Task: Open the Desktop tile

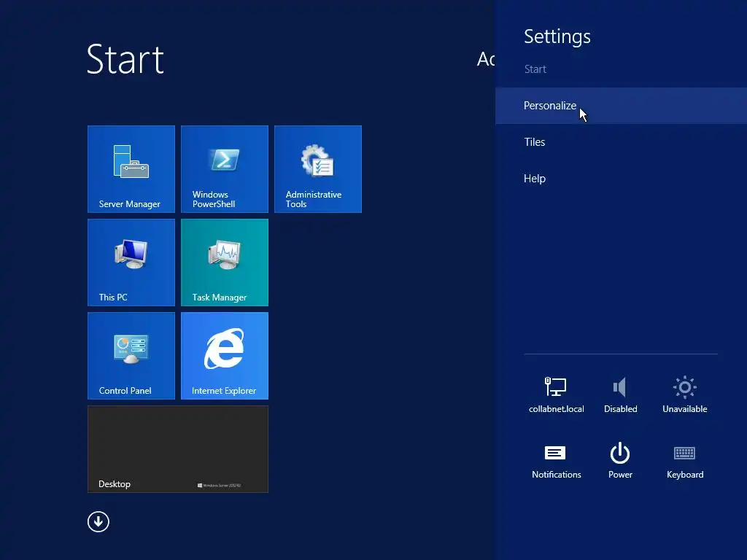Action: point(178,449)
